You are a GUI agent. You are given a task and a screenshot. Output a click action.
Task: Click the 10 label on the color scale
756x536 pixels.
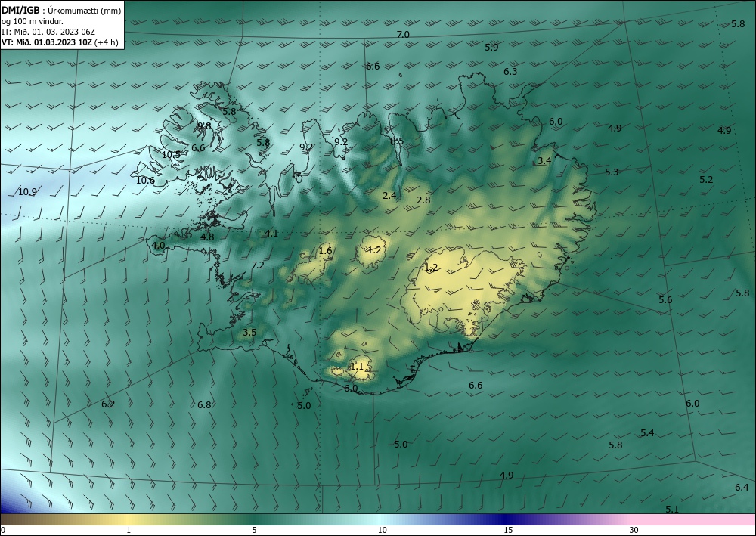click(382, 530)
